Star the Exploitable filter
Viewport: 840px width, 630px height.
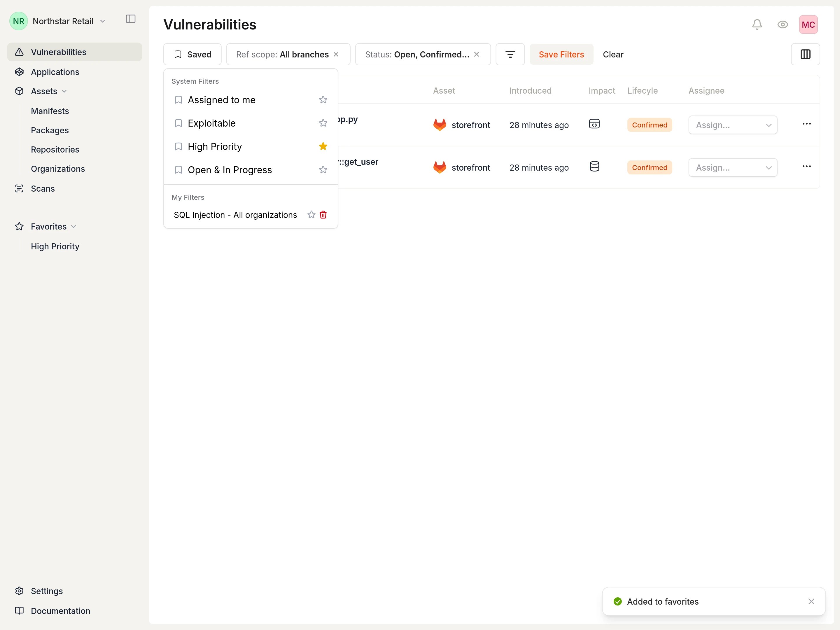[x=323, y=123]
